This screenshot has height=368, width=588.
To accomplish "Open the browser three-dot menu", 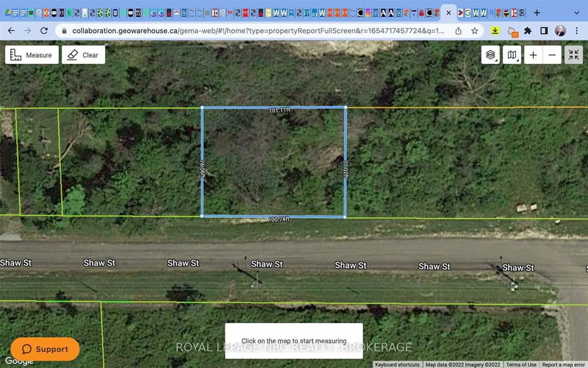I will point(577,31).
